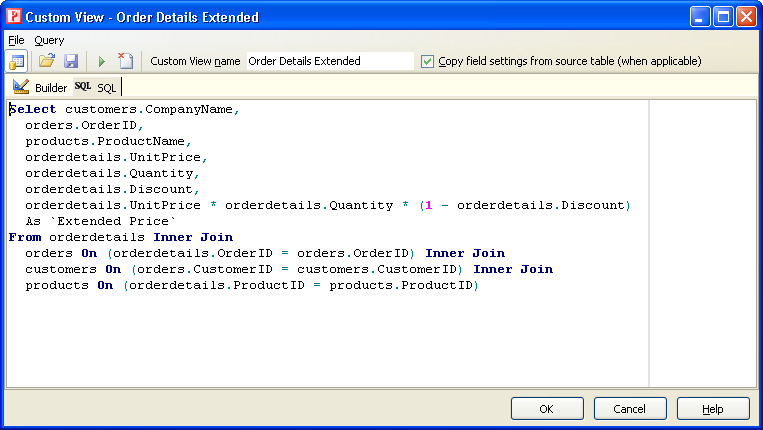Open the Query menu

(49, 40)
